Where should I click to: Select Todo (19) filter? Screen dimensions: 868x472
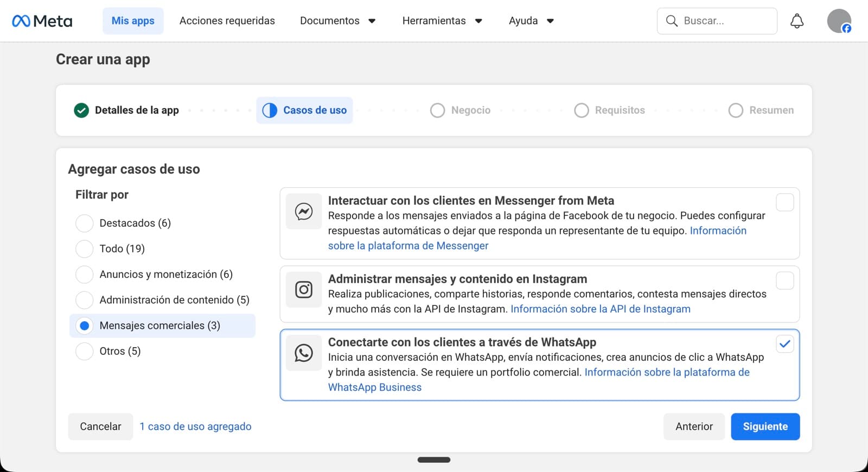pyautogui.click(x=84, y=248)
